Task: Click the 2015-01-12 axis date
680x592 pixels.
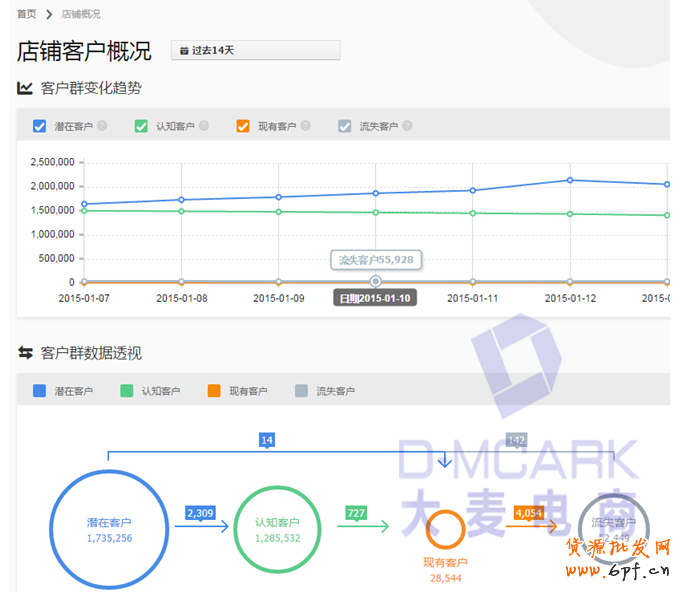Action: [x=570, y=298]
